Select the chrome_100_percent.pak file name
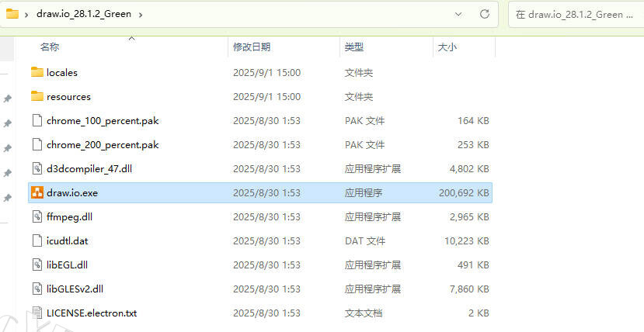The height and width of the screenshot is (332, 644). click(x=103, y=121)
